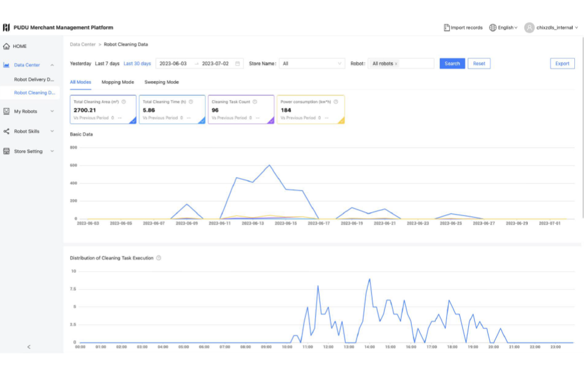This screenshot has width=588, height=367.
Task: Click the Import records icon
Action: pyautogui.click(x=446, y=27)
